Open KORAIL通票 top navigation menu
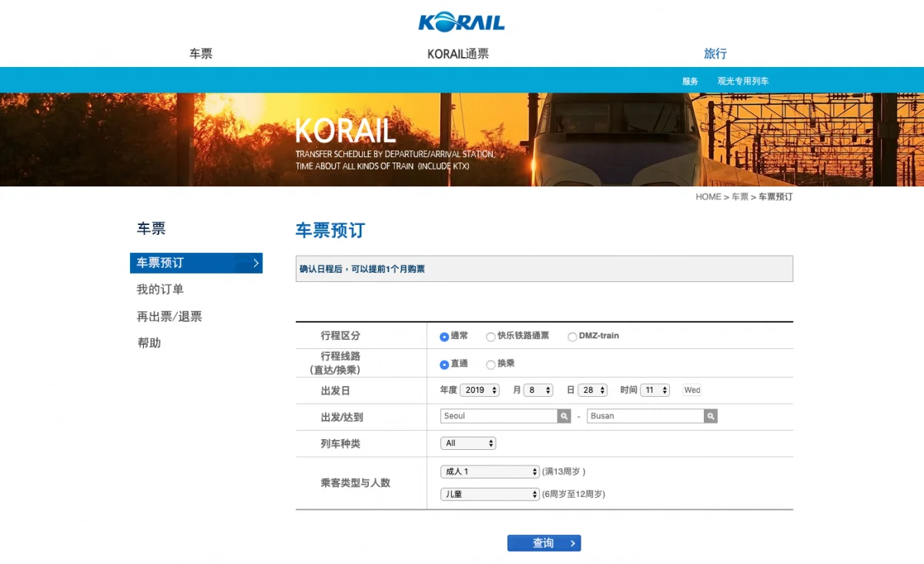This screenshot has height=564, width=924. pos(458,54)
